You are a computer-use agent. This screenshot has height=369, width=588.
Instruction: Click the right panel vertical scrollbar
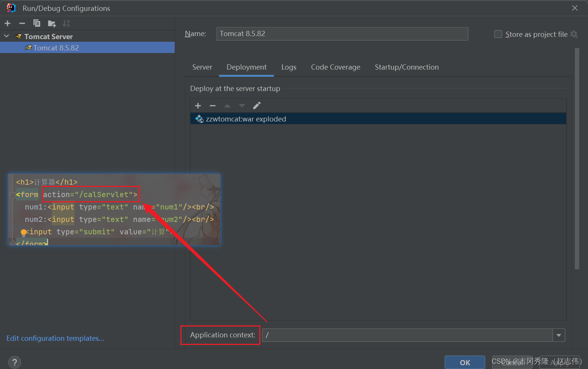tap(577, 158)
